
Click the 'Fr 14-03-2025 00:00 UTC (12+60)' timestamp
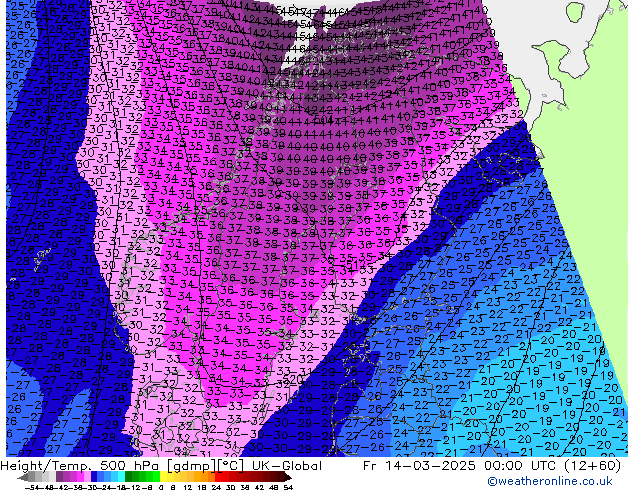coord(492,466)
